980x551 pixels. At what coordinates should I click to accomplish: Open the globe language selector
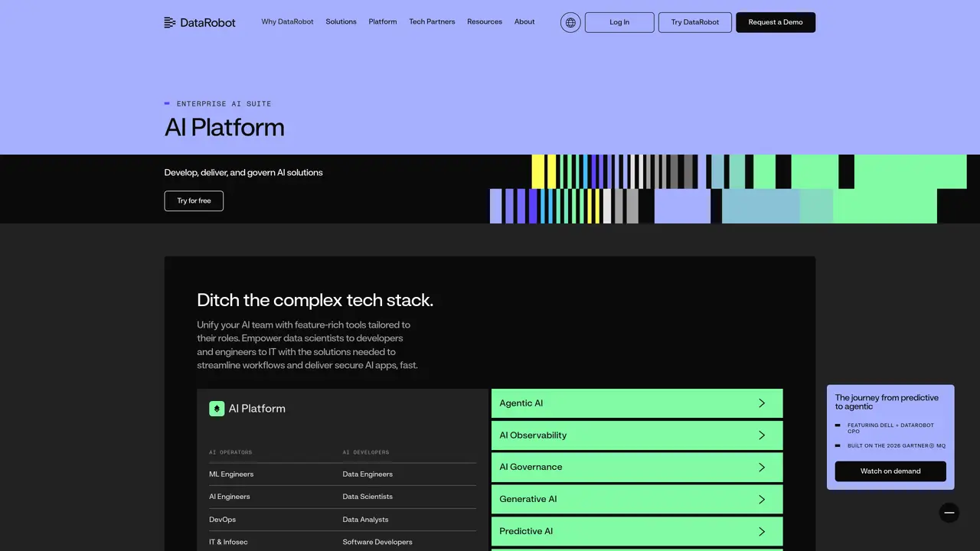pyautogui.click(x=570, y=22)
